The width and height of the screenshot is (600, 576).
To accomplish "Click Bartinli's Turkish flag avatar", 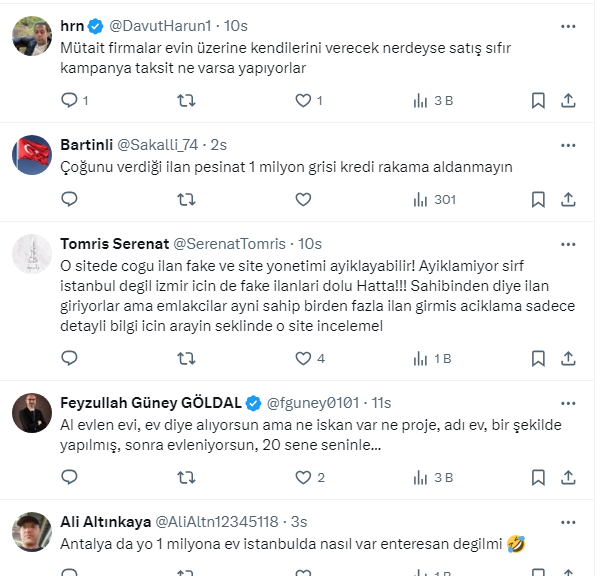I will [x=32, y=154].
